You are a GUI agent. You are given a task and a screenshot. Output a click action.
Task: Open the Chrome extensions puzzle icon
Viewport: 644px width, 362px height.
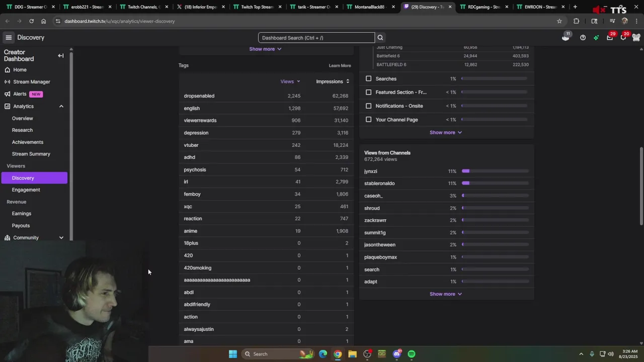pyautogui.click(x=576, y=21)
